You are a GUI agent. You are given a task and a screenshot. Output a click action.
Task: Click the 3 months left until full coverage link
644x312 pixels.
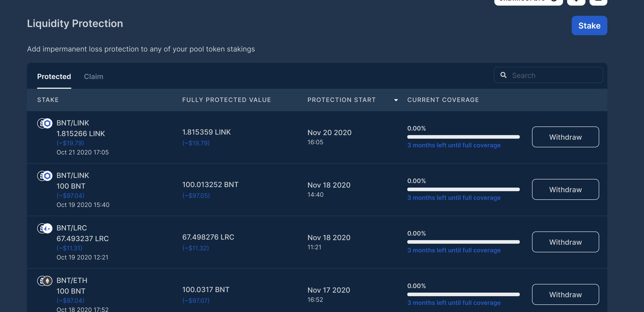(x=454, y=145)
